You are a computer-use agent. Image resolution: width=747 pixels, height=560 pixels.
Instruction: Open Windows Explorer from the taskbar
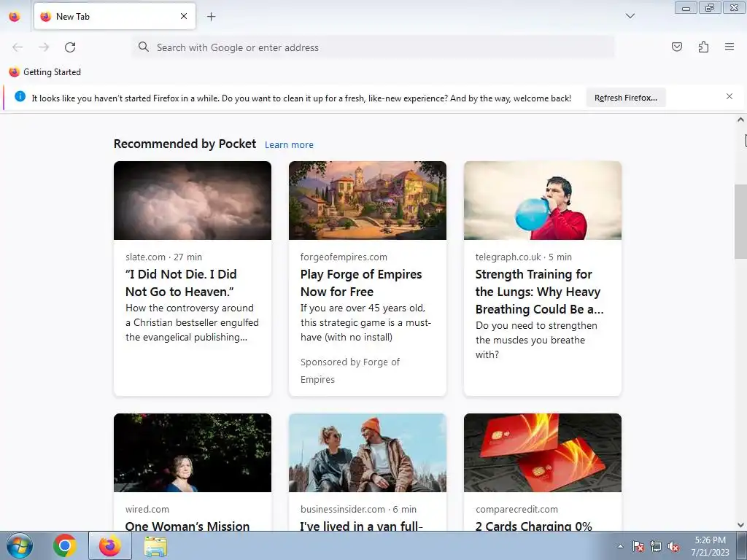(155, 546)
